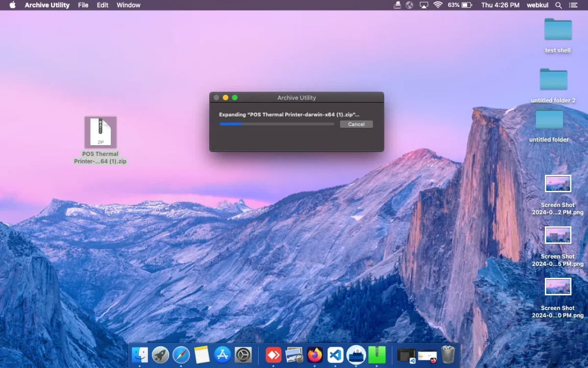Open Spotlight search in menu bar
The image size is (588, 368).
click(558, 5)
